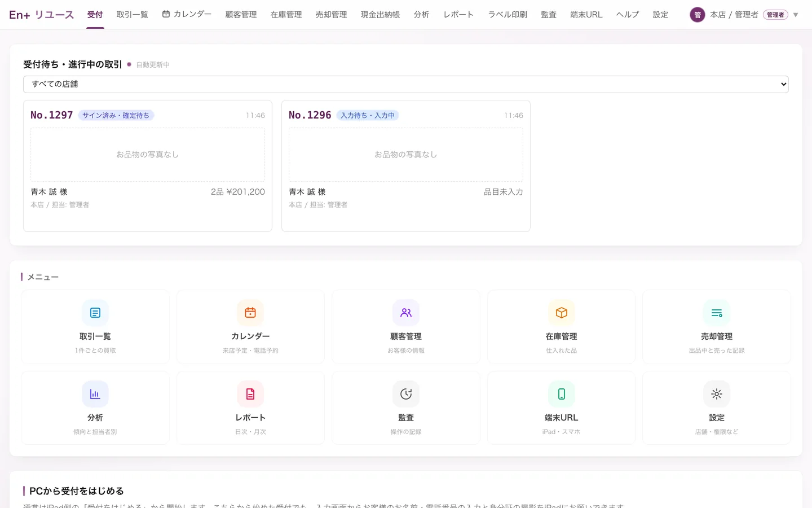Screen dimensions: 812x508
Task: Open 端末URL from the header navigation
Action: (x=586, y=15)
